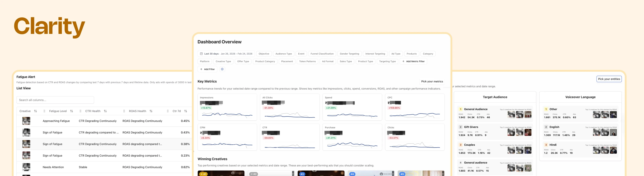The image size is (644, 176).
Task: Open the CPC metric card
Action: tap(414, 107)
